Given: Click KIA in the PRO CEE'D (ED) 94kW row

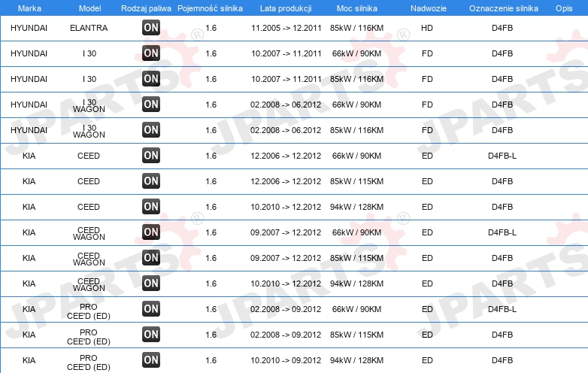Looking at the screenshot, I should [29, 360].
